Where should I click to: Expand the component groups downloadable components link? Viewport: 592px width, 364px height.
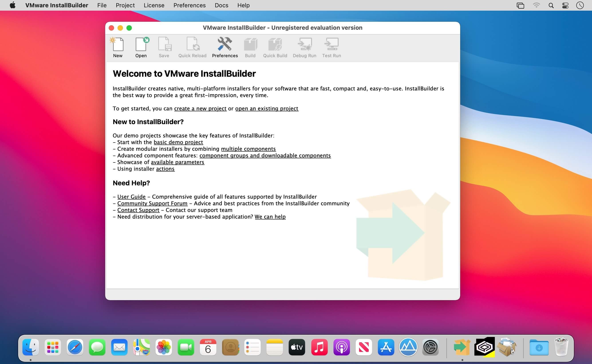[265, 155]
